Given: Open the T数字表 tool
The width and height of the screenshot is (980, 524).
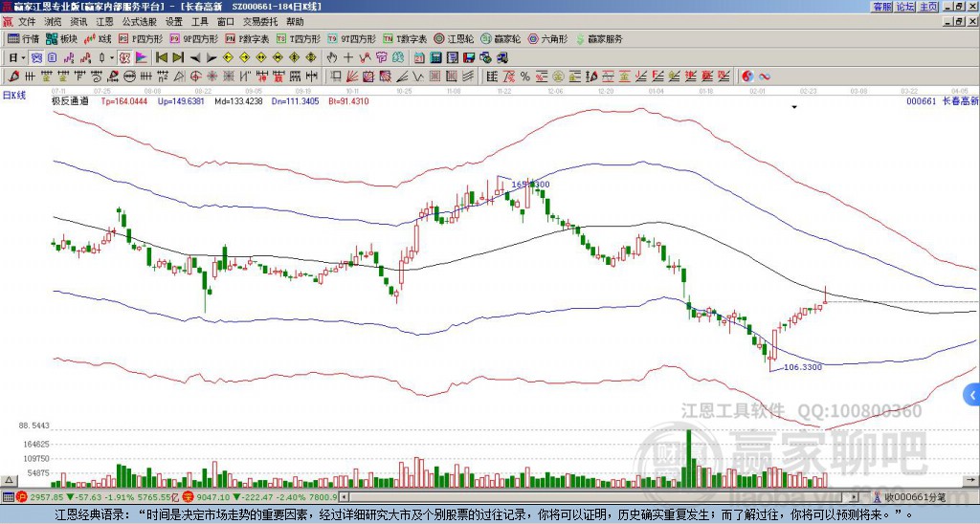Looking at the screenshot, I should pyautogui.click(x=405, y=38).
